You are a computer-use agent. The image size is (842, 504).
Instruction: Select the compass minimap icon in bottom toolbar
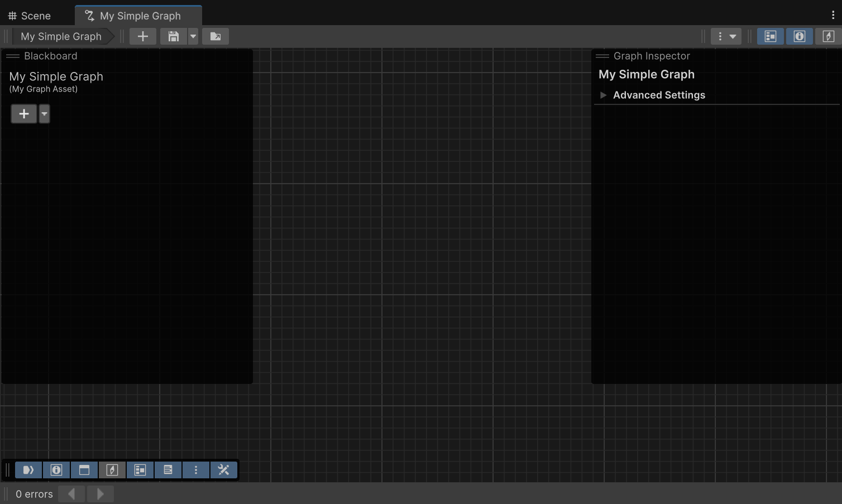112,470
